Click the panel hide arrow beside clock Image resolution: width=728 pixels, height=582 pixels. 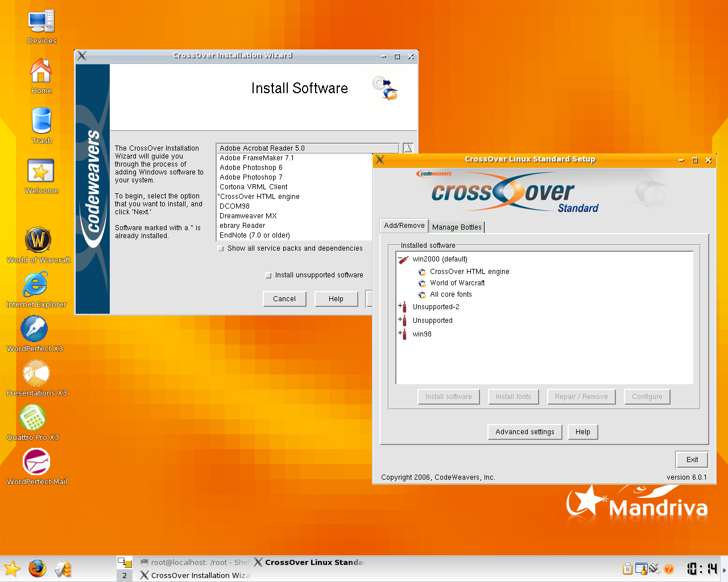click(724, 569)
